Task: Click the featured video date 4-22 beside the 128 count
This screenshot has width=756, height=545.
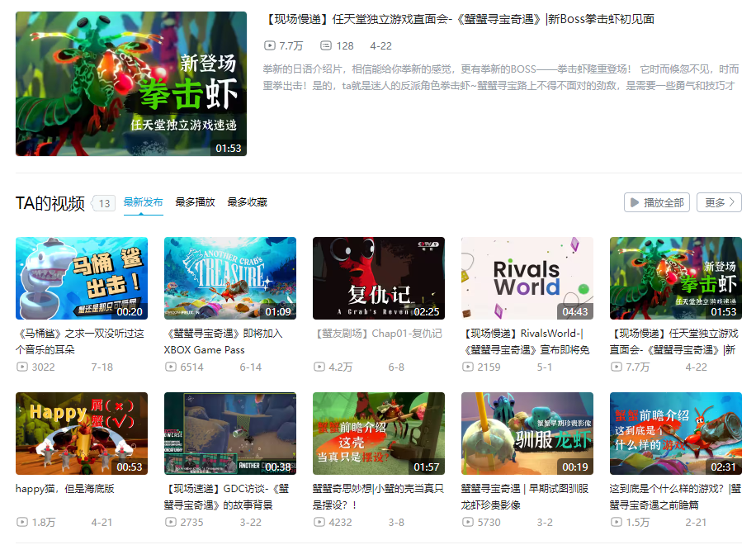Action: pos(381,45)
